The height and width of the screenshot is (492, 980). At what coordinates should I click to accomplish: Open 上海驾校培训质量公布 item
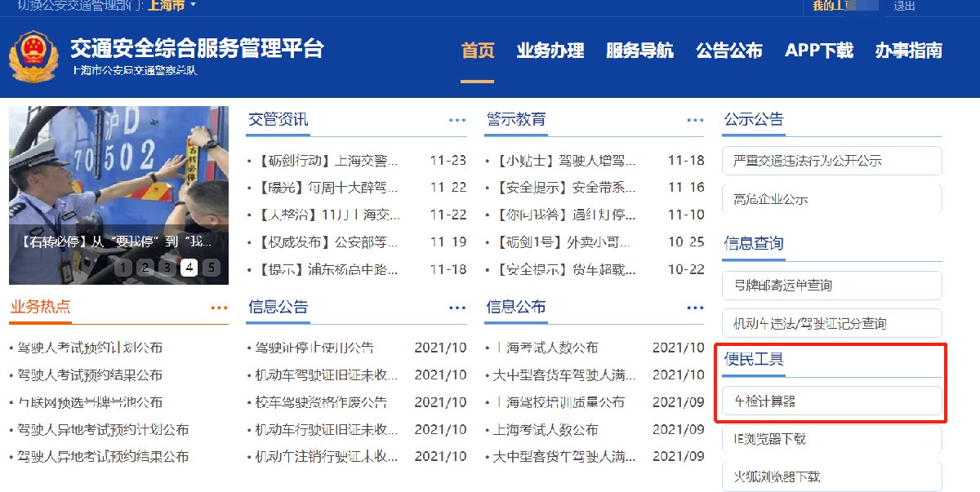[559, 401]
